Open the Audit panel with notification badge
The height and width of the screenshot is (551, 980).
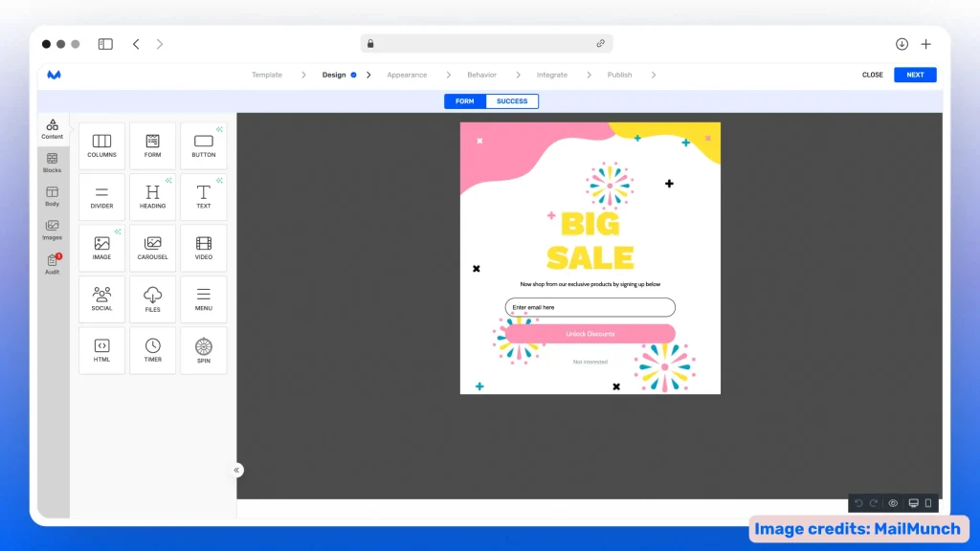click(52, 266)
